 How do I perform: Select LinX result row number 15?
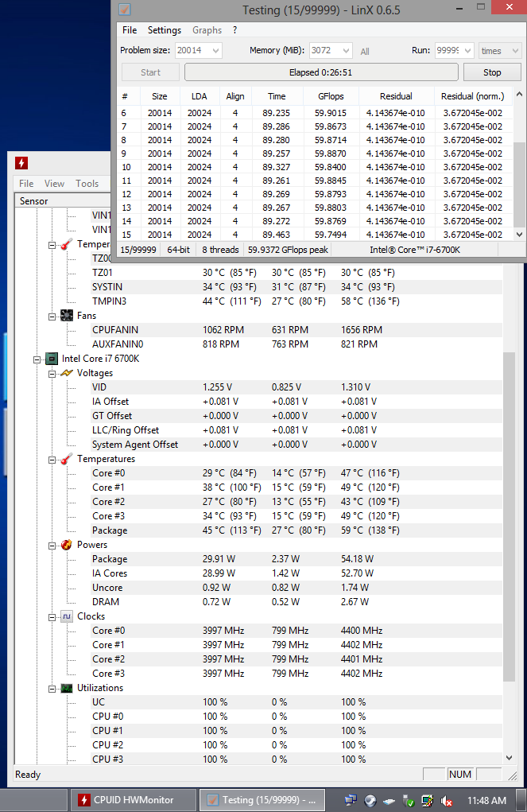click(x=316, y=235)
